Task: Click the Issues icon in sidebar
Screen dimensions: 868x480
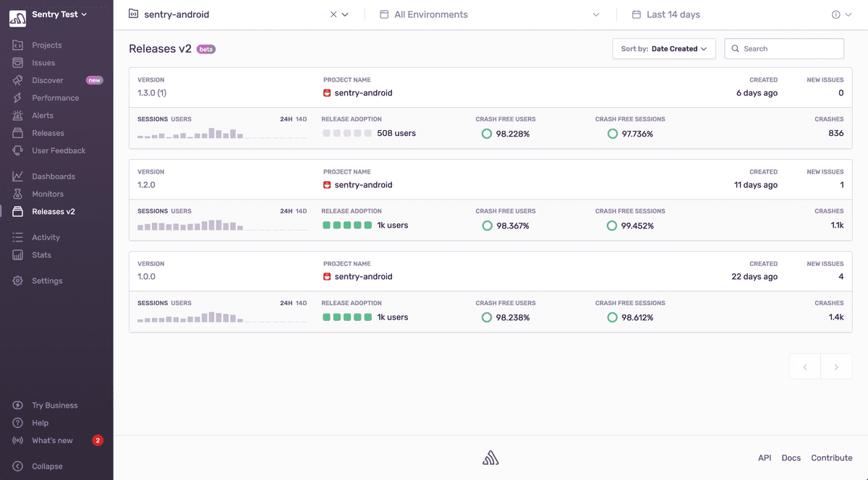Action: tap(18, 63)
